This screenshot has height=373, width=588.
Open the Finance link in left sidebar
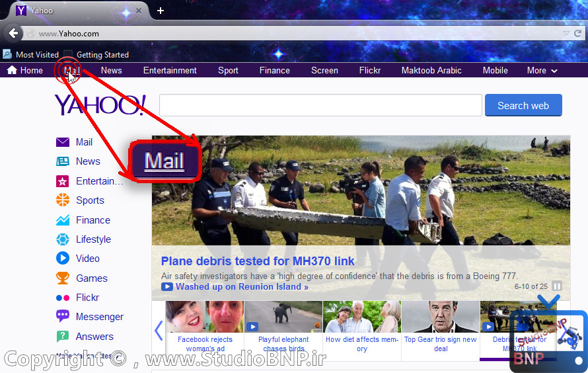(93, 220)
